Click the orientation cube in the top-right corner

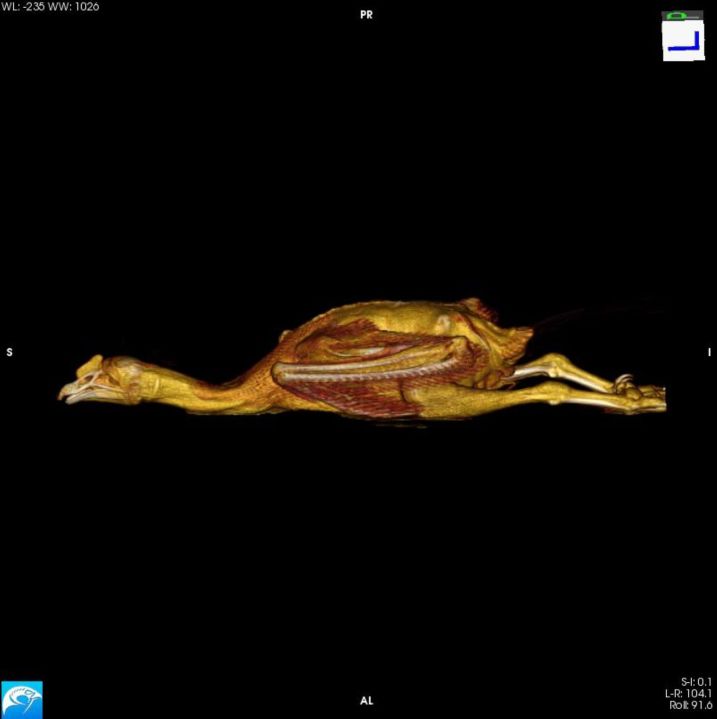pyautogui.click(x=683, y=38)
